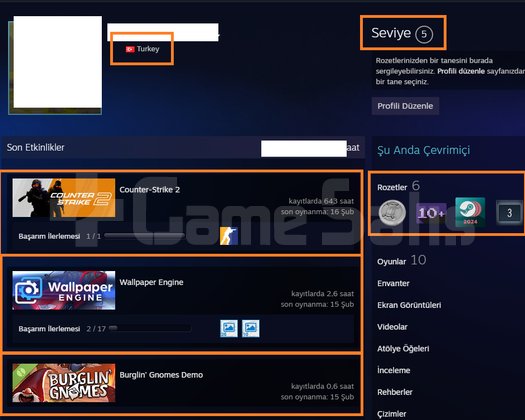Click the Rozetler count of 6
The image size is (525, 420).
[x=416, y=186]
